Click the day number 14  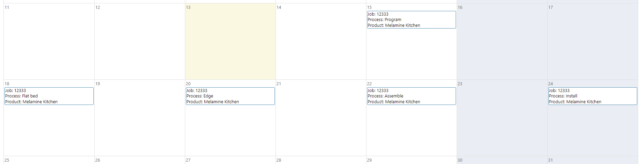pos(279,7)
